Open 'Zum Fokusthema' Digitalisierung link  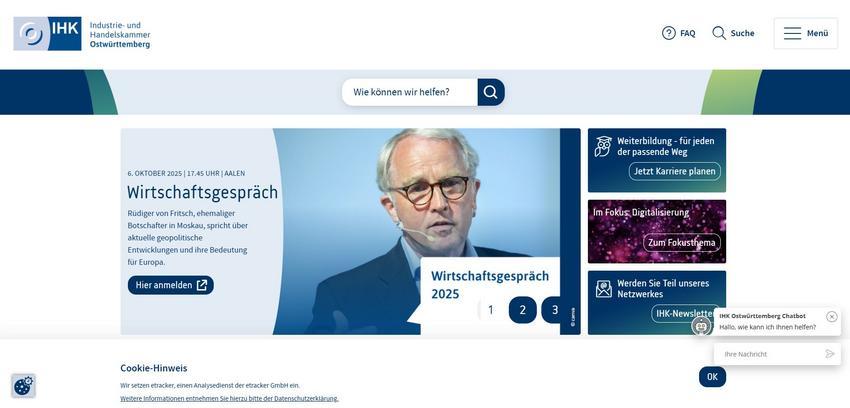tap(682, 242)
